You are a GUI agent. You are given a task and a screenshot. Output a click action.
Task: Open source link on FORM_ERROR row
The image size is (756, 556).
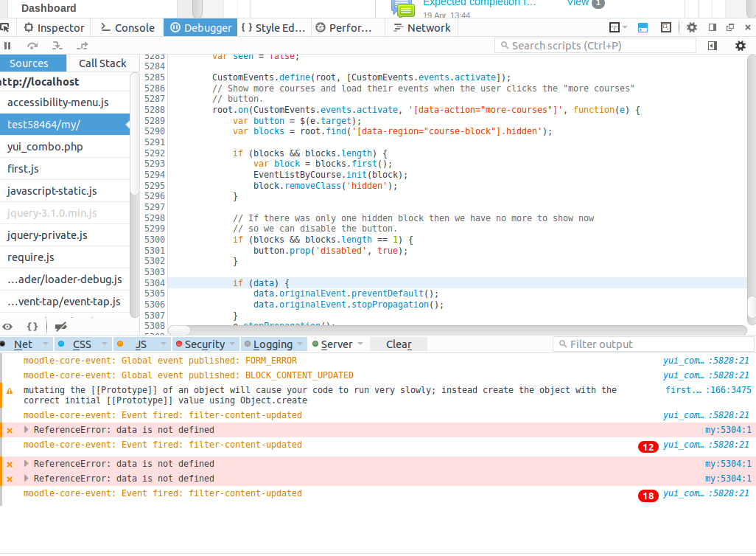(707, 361)
